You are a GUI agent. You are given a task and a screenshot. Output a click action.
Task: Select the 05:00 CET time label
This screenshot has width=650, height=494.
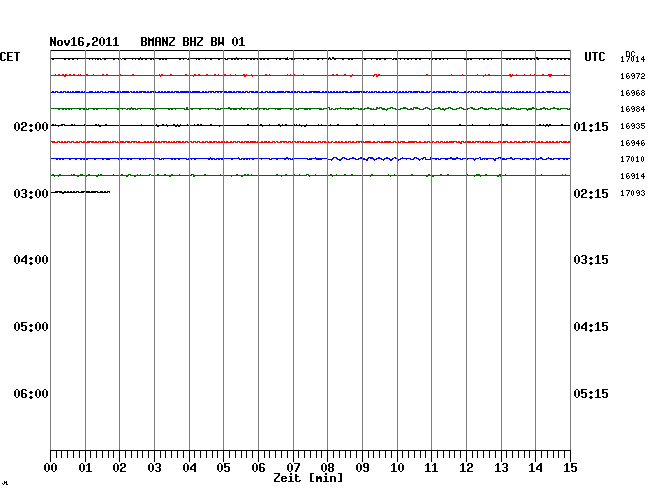[x=31, y=327]
